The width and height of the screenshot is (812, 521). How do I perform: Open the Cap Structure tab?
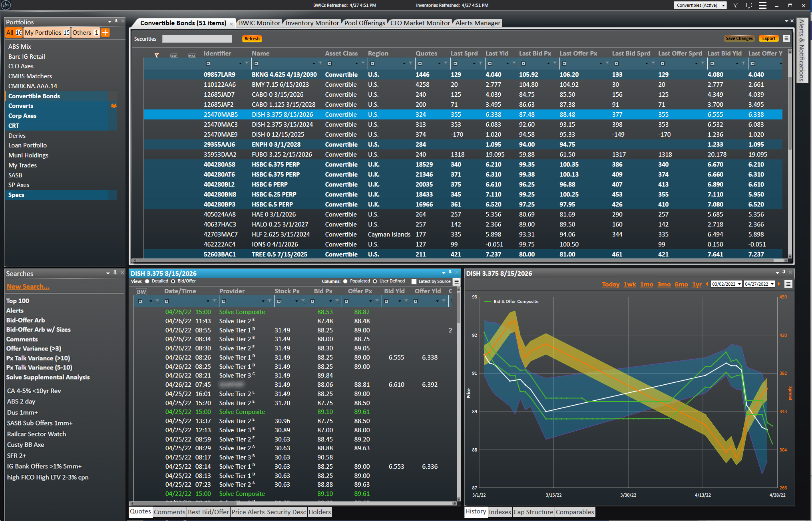click(x=533, y=512)
